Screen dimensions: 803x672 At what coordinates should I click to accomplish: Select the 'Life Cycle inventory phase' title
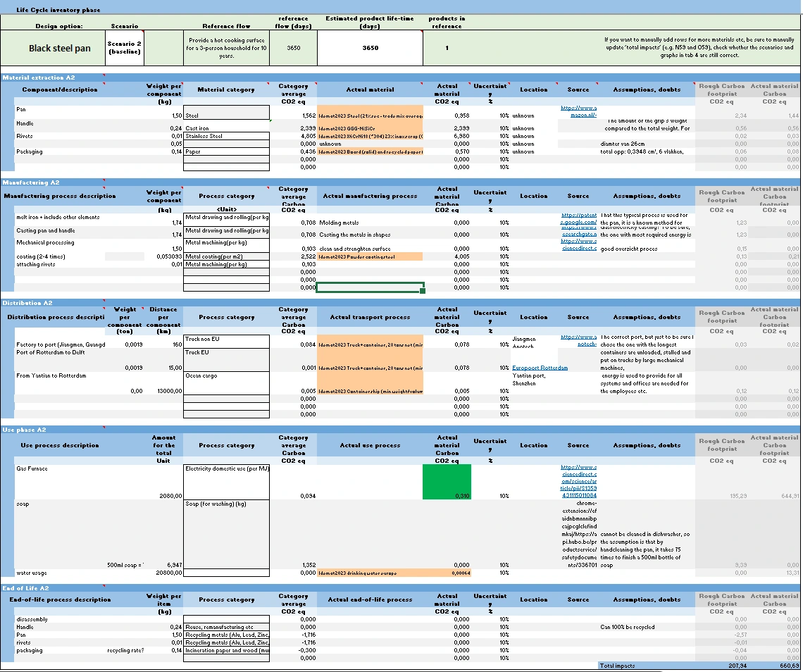[x=58, y=10]
